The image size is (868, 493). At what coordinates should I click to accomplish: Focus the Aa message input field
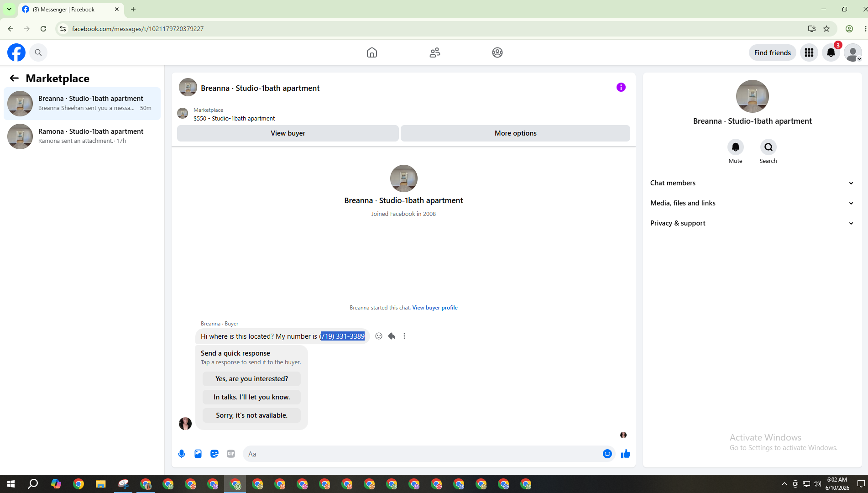(422, 454)
